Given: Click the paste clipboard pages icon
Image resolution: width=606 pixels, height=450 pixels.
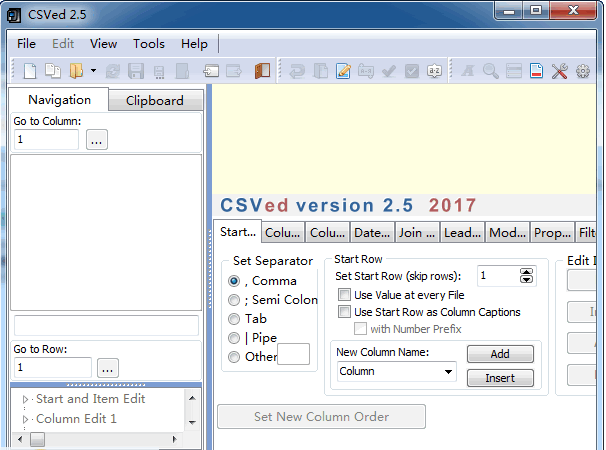Looking at the screenshot, I should click(x=320, y=72).
